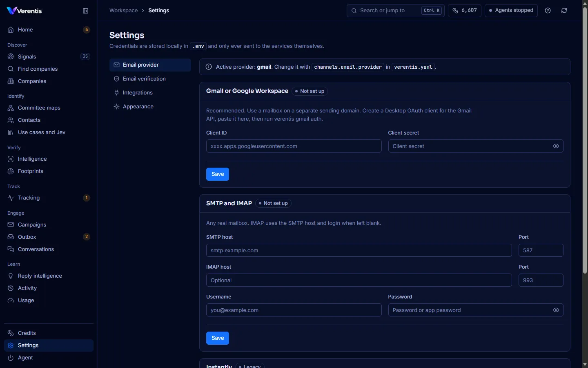Open Outbox in sidebar

pos(49,237)
